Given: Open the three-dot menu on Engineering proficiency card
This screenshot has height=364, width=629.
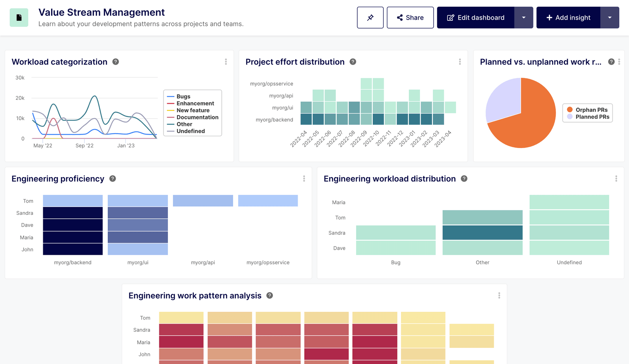Looking at the screenshot, I should pos(304,179).
